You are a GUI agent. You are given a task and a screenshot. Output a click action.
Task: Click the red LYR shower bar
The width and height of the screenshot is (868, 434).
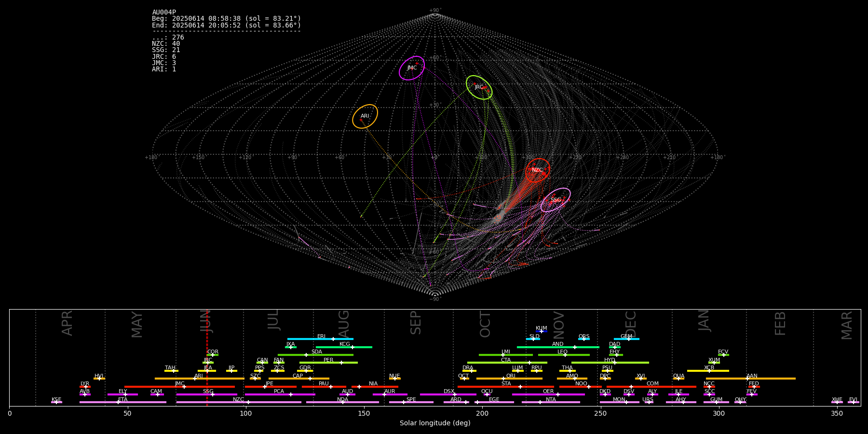85,386
